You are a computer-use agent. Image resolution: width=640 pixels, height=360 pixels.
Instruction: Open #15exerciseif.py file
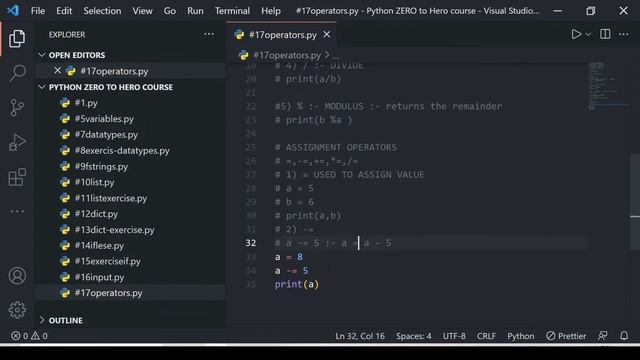coord(107,261)
